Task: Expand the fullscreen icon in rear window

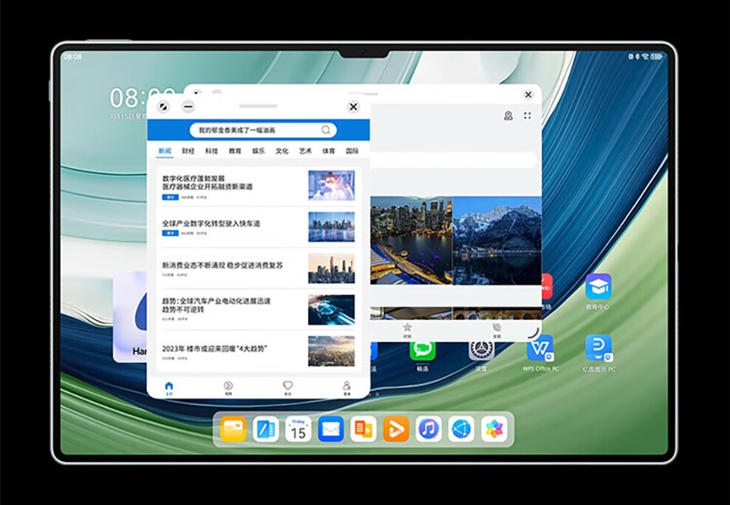Action: click(527, 116)
